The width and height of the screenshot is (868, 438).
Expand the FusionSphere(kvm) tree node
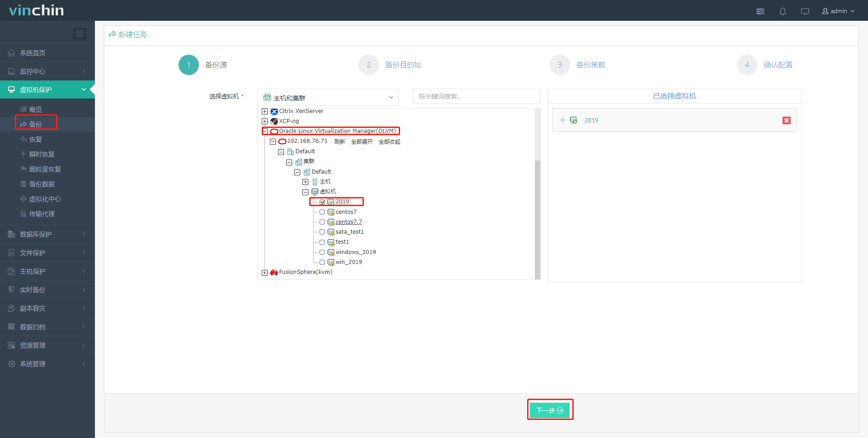[265, 272]
